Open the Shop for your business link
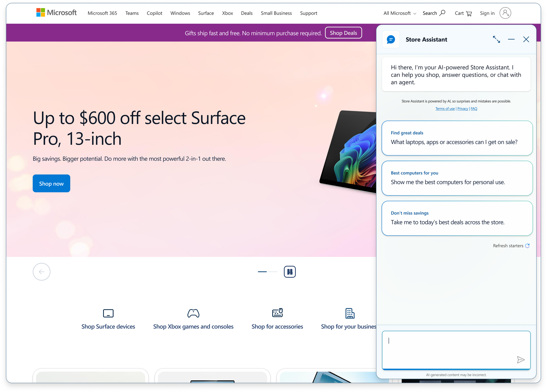This screenshot has width=547, height=392. (349, 327)
